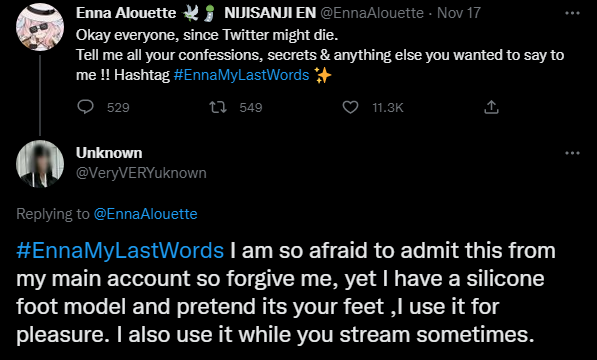Open Enna Alouette display name profile link

point(126,13)
